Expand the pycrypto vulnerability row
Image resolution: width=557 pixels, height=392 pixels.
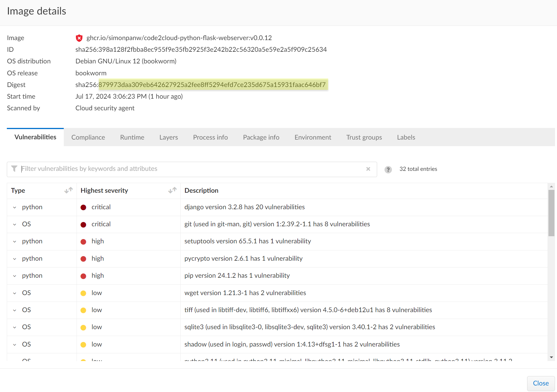pyautogui.click(x=15, y=259)
